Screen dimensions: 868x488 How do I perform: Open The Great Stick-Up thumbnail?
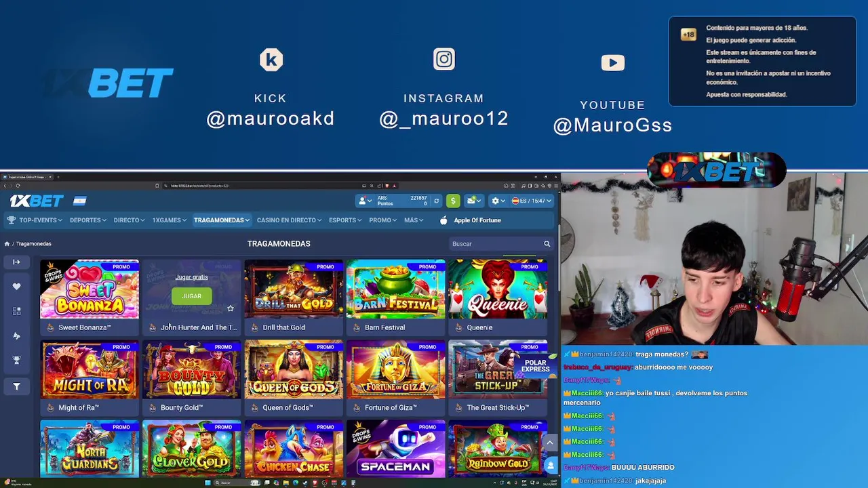point(498,369)
